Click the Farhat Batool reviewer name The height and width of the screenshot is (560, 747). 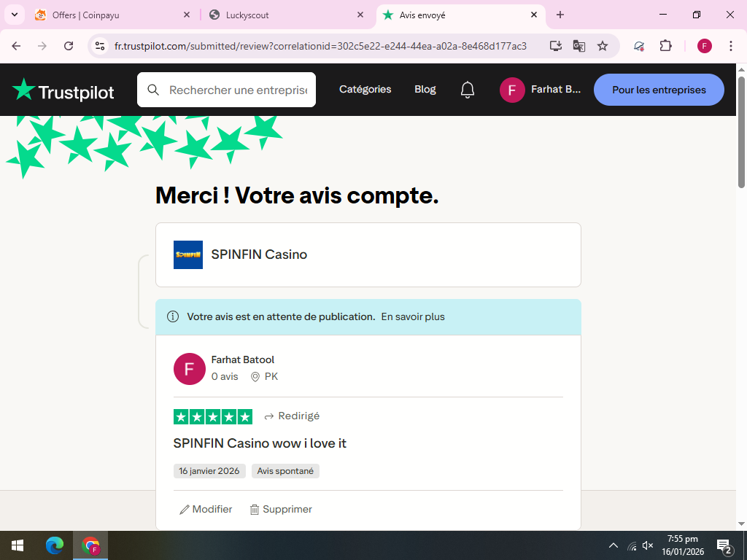pyautogui.click(x=242, y=359)
